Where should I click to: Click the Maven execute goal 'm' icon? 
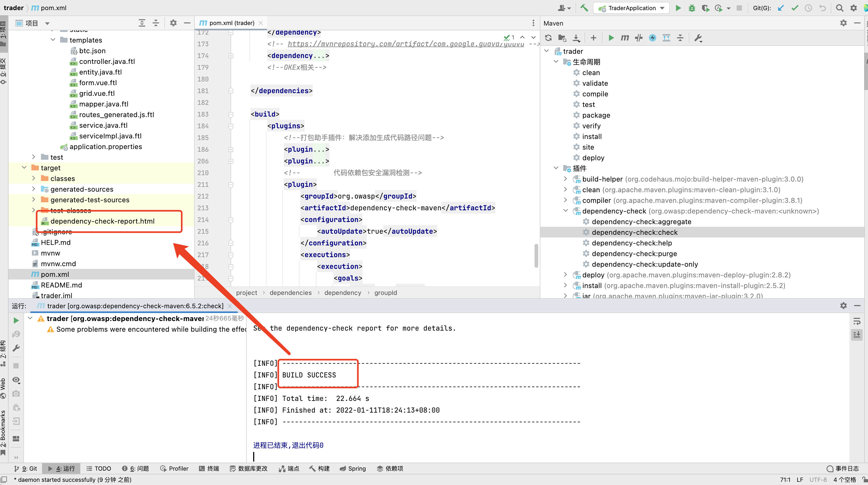click(x=625, y=38)
